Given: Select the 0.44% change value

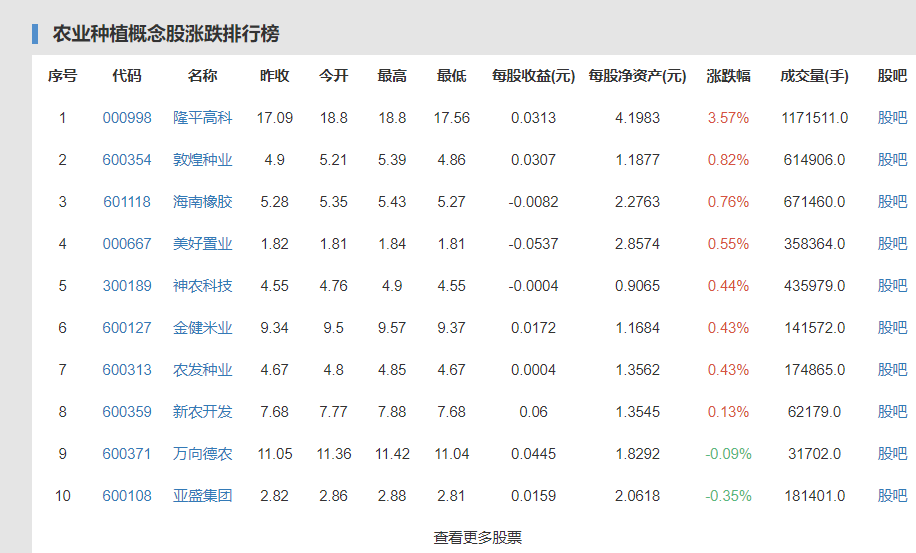Looking at the screenshot, I should pos(728,286).
